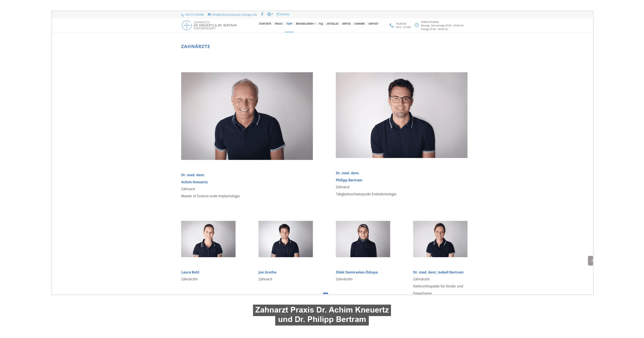Click the Google+ icon

click(270, 14)
